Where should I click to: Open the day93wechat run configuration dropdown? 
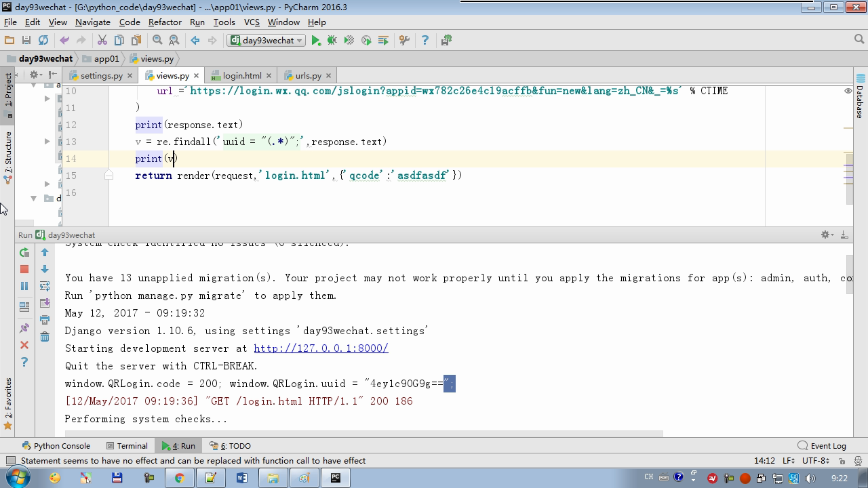(x=267, y=41)
